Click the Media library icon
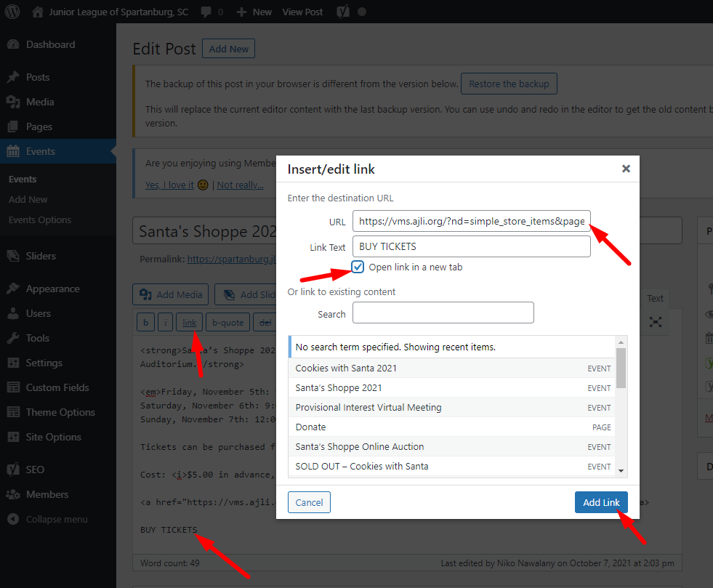 [x=13, y=102]
